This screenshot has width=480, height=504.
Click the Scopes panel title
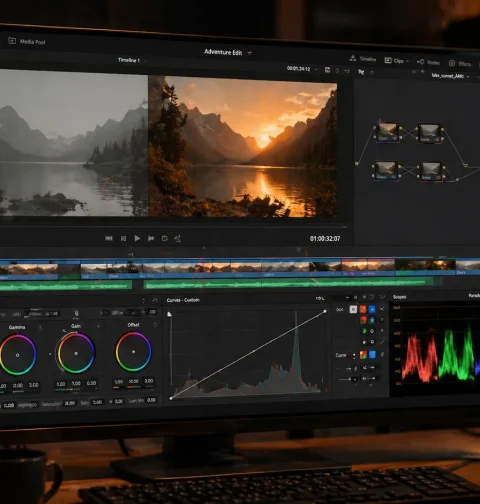click(x=399, y=297)
